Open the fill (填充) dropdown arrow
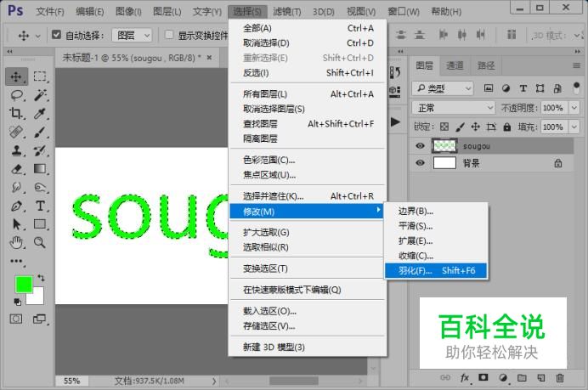Screen dimensions: 588x390 (x=574, y=127)
